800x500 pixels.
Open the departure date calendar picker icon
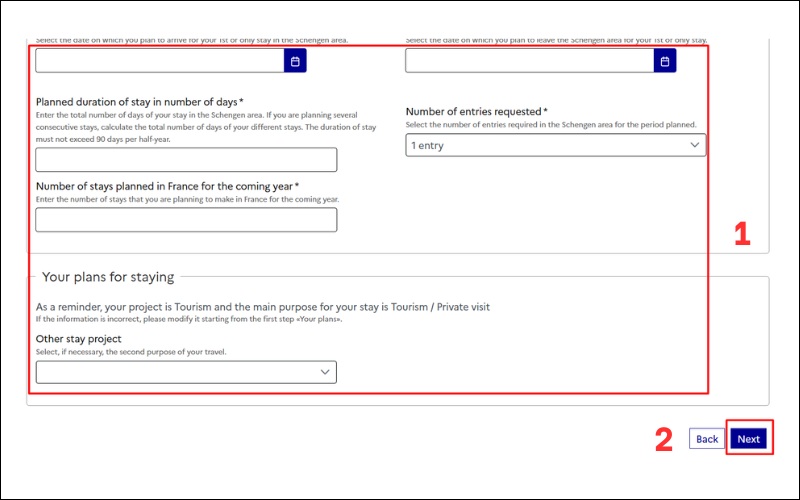(x=665, y=61)
